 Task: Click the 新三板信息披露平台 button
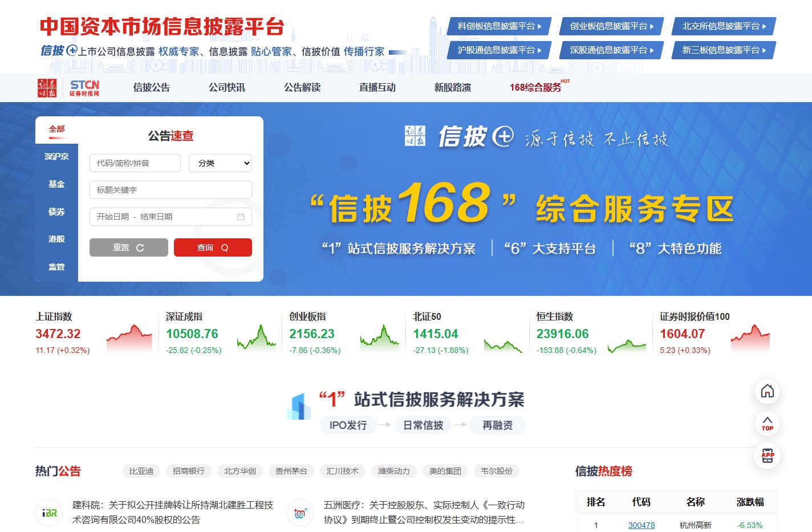(x=724, y=50)
